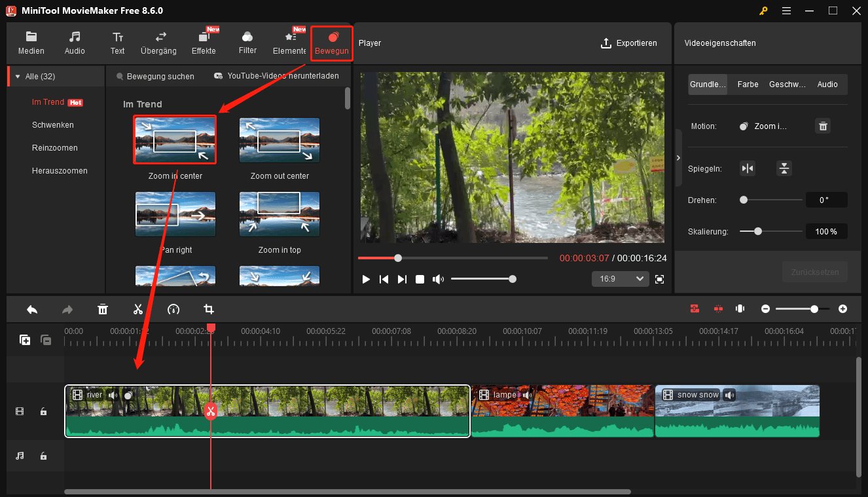868x497 pixels.
Task: Switch to the Farbe tab in Videoeigenschaften
Action: [x=748, y=84]
